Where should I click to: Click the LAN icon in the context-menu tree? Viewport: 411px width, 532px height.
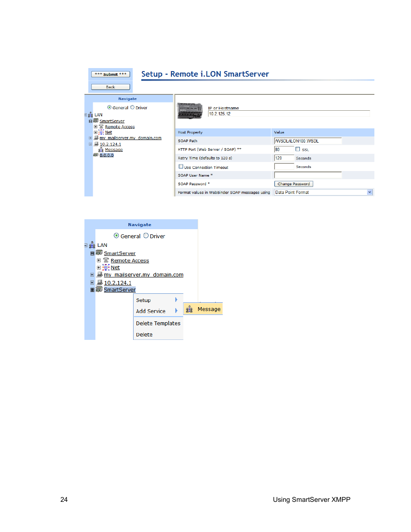coord(92,245)
